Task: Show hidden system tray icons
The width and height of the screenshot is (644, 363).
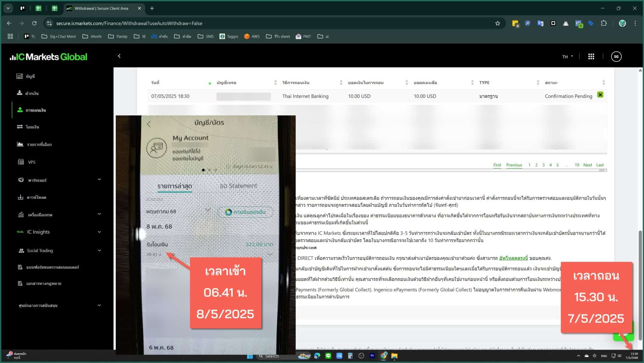Action: pyautogui.click(x=578, y=356)
